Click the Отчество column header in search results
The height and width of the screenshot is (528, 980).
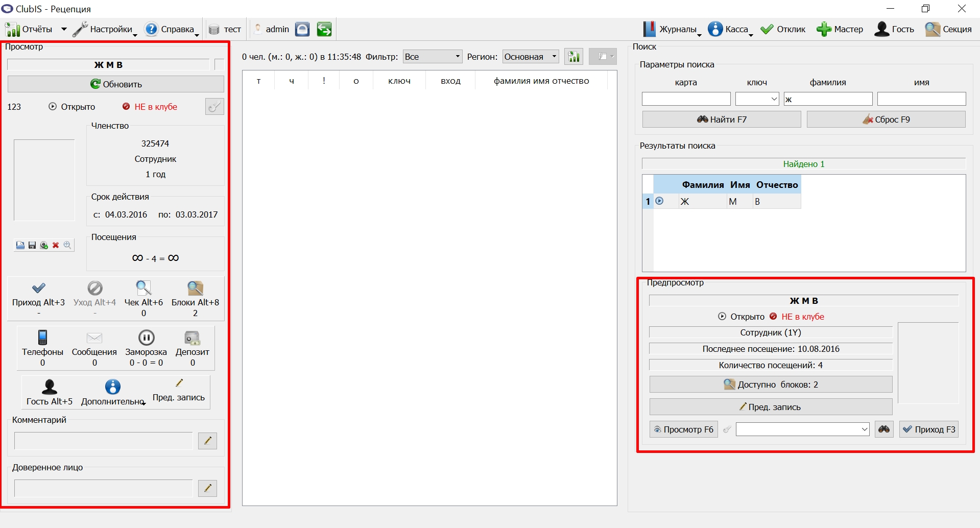pyautogui.click(x=777, y=185)
